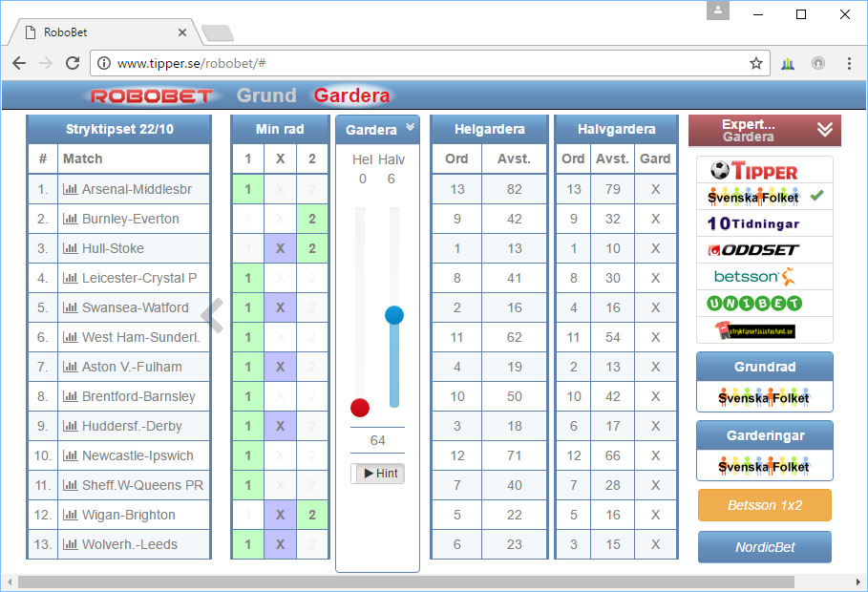Go back to previous page

[x=19, y=63]
